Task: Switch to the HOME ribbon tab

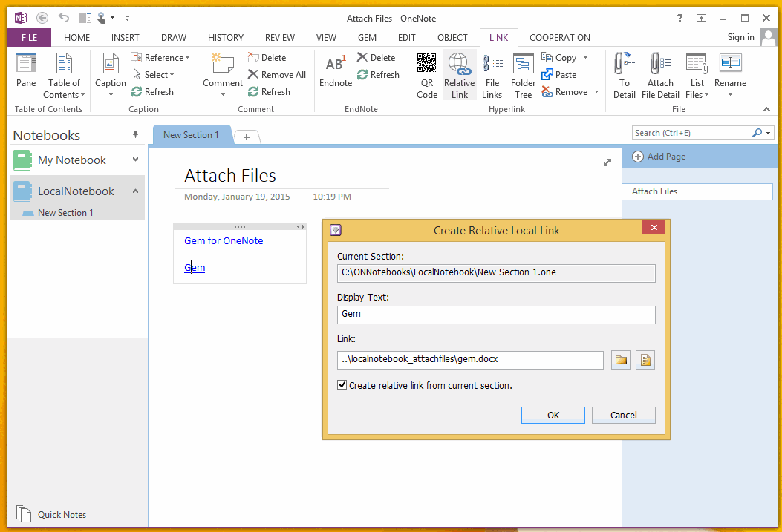Action: pyautogui.click(x=76, y=37)
